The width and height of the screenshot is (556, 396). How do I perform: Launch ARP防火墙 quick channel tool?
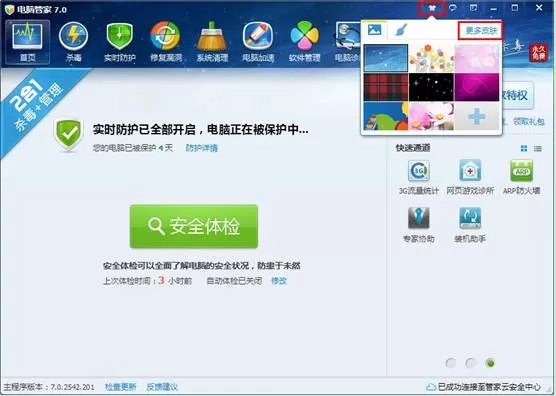point(521,177)
